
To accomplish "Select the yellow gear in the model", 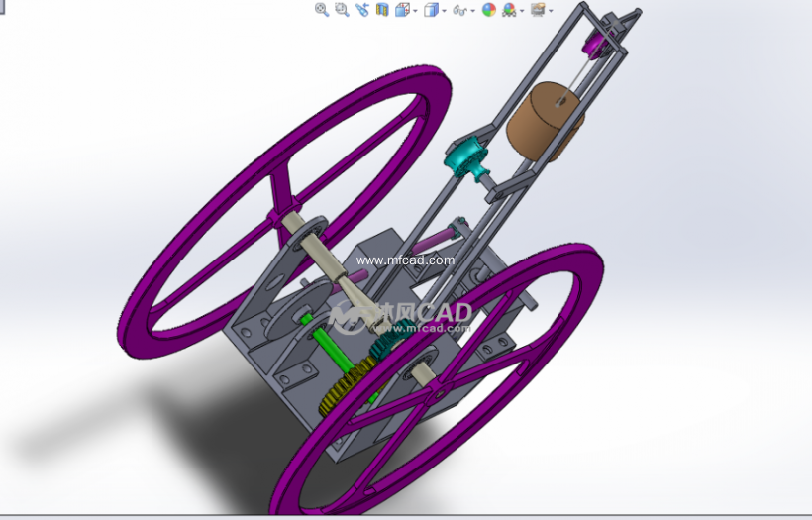I will pyautogui.click(x=348, y=387).
